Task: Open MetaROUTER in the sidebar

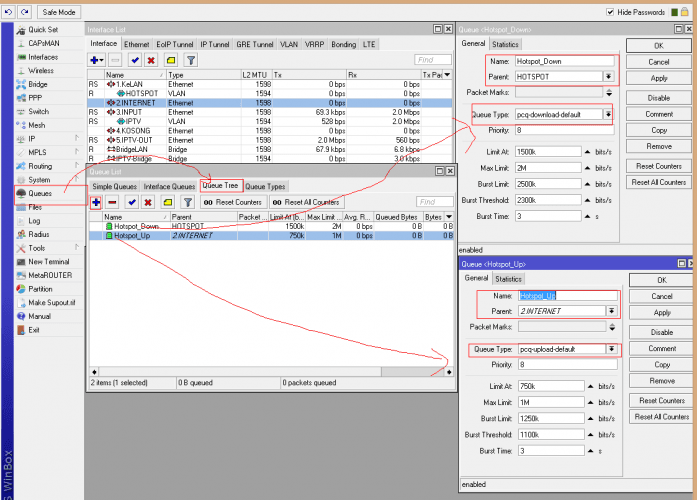Action: pyautogui.click(x=50, y=276)
